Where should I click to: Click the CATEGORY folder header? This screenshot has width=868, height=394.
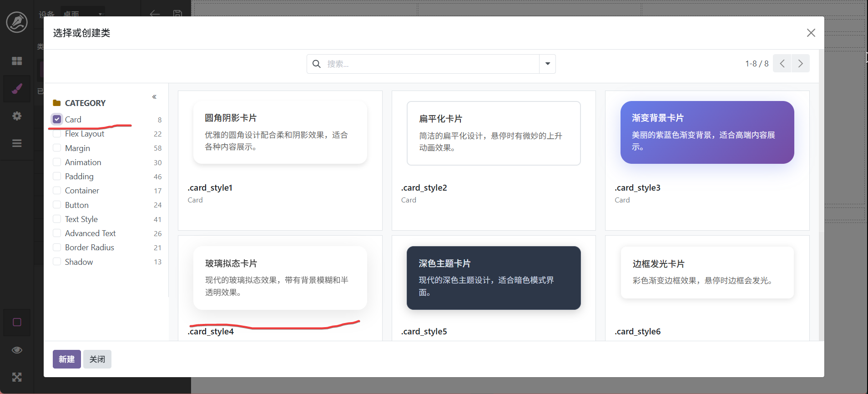point(85,103)
